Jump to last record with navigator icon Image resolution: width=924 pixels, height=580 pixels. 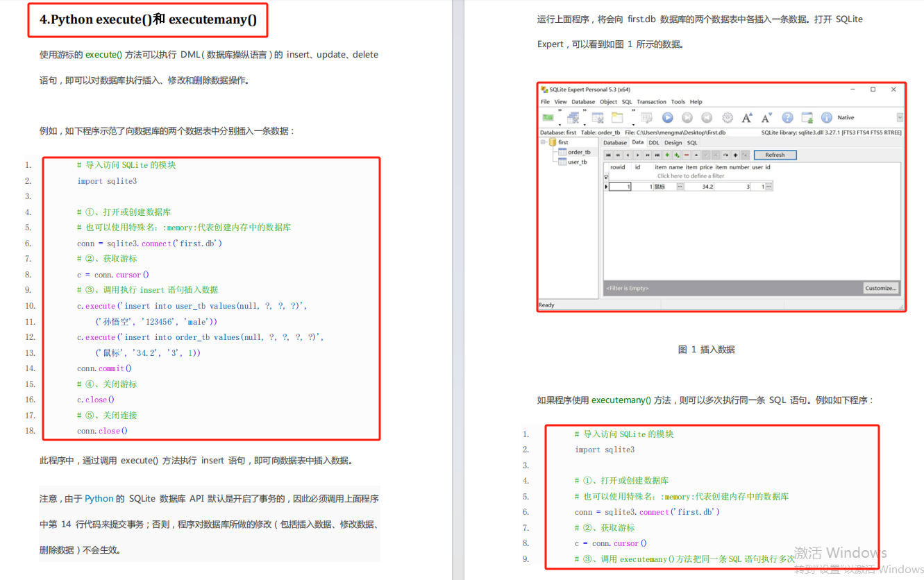tap(657, 155)
